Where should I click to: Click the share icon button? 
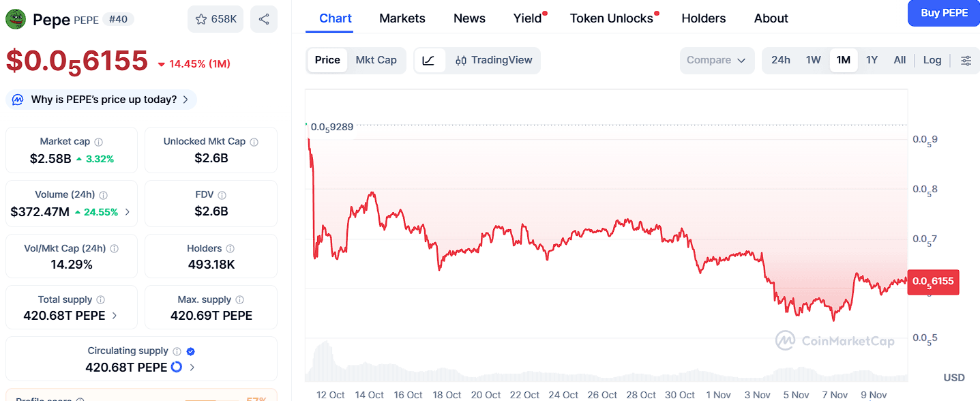(264, 19)
